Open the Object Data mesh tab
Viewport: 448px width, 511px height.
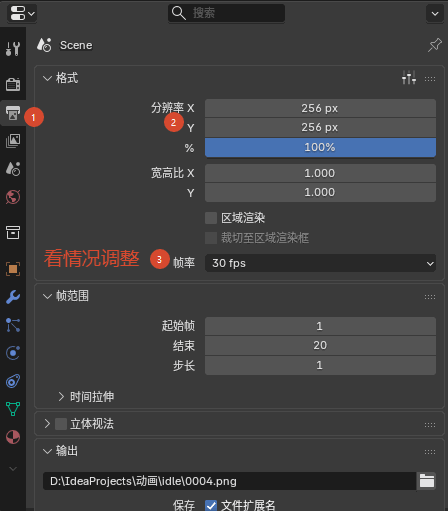click(13, 409)
